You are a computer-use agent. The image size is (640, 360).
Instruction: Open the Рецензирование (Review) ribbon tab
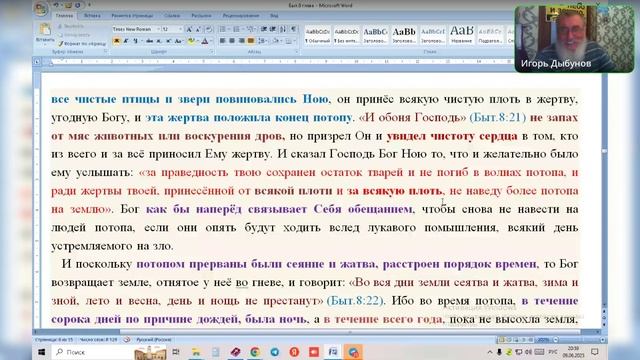pos(241,16)
